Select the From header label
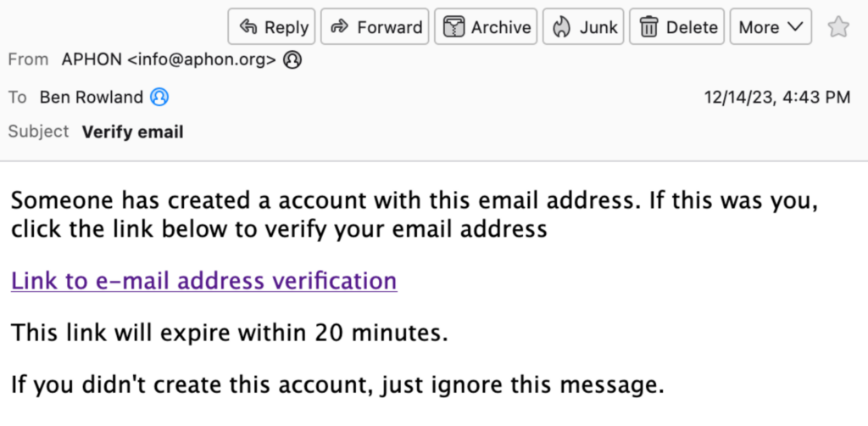The image size is (868, 426). tap(28, 59)
